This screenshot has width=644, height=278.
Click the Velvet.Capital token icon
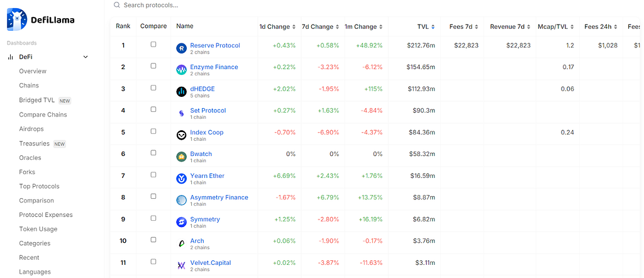(181, 265)
